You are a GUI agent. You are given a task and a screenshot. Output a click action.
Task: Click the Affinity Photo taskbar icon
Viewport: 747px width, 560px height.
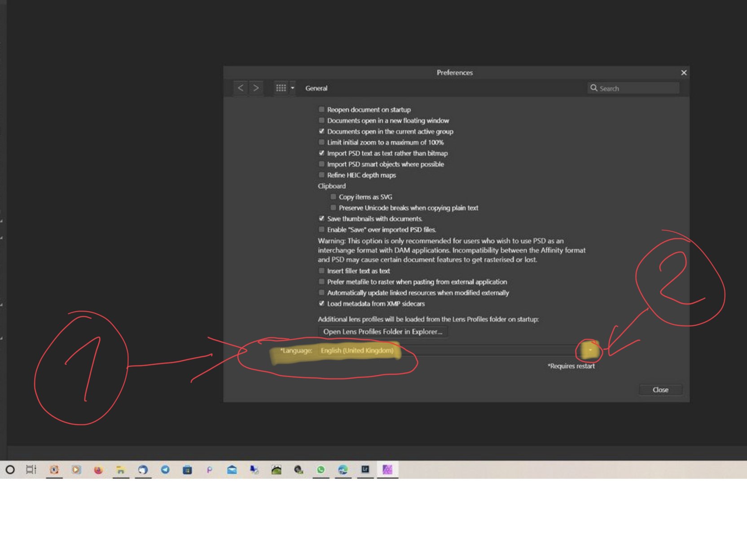(x=387, y=470)
